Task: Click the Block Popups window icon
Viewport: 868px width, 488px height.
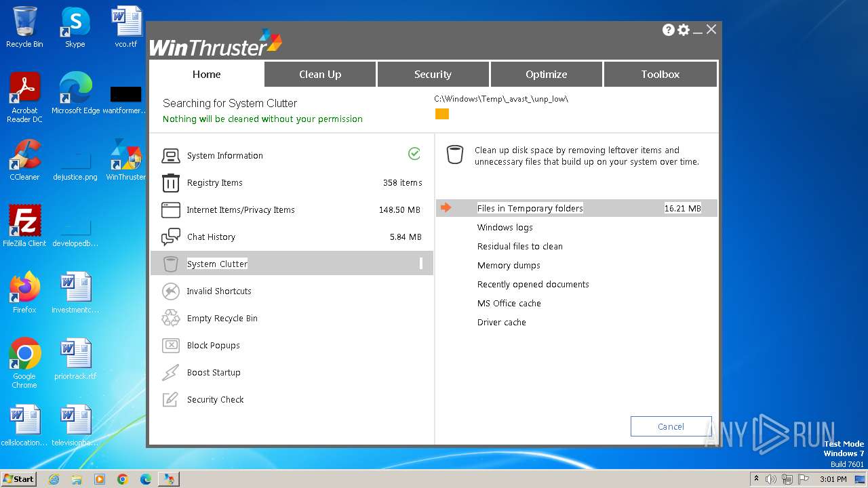Action: tap(170, 346)
